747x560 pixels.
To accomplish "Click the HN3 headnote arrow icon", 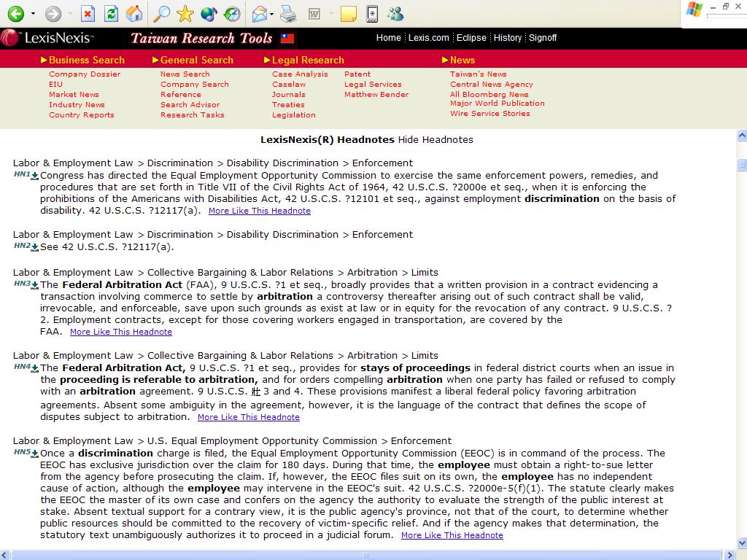I will point(35,286).
